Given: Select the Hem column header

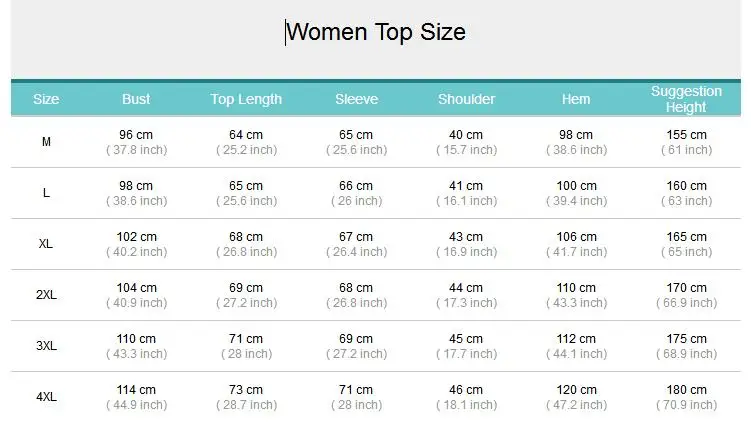Looking at the screenshot, I should click(576, 99).
